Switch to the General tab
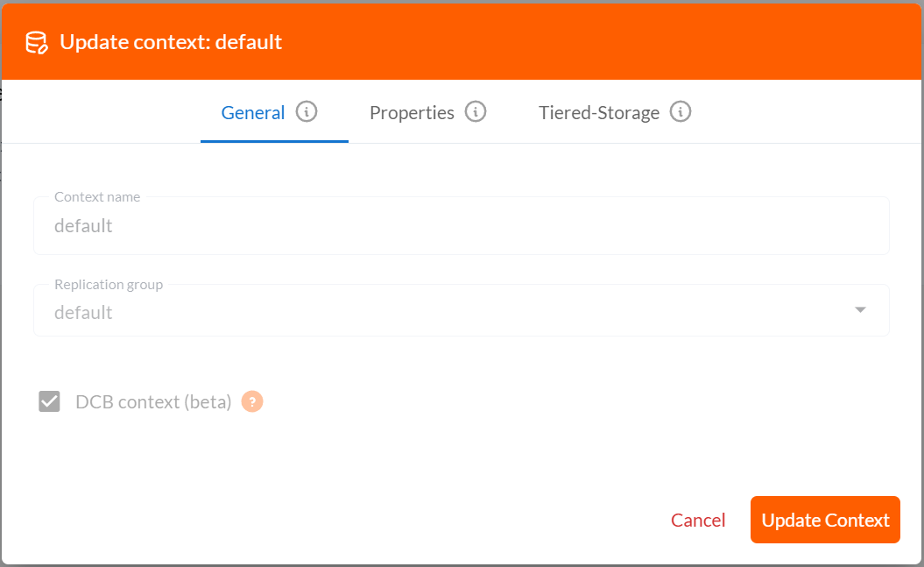924x567 pixels. [x=253, y=113]
